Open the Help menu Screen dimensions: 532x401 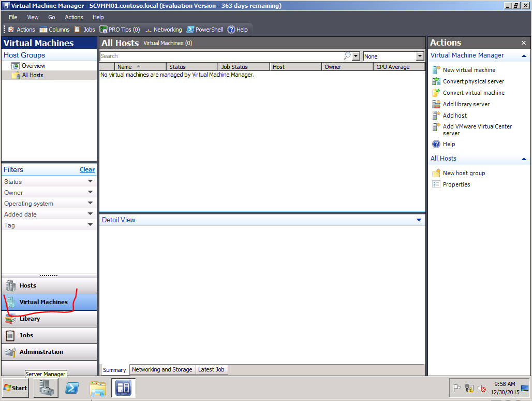coord(98,17)
